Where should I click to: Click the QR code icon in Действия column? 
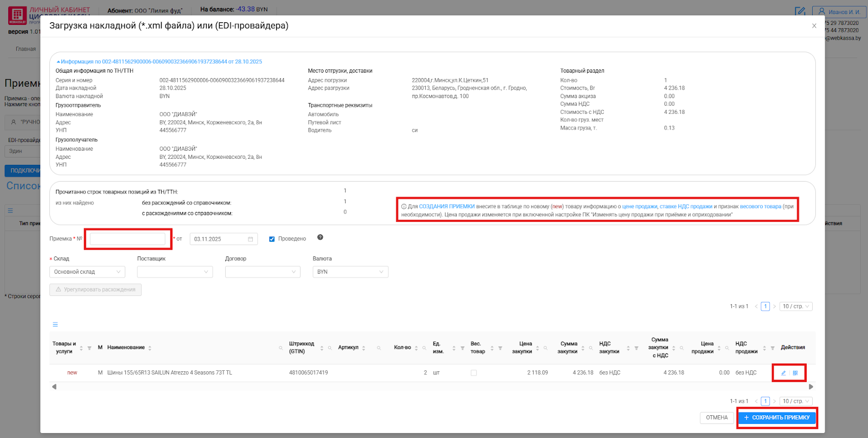795,373
